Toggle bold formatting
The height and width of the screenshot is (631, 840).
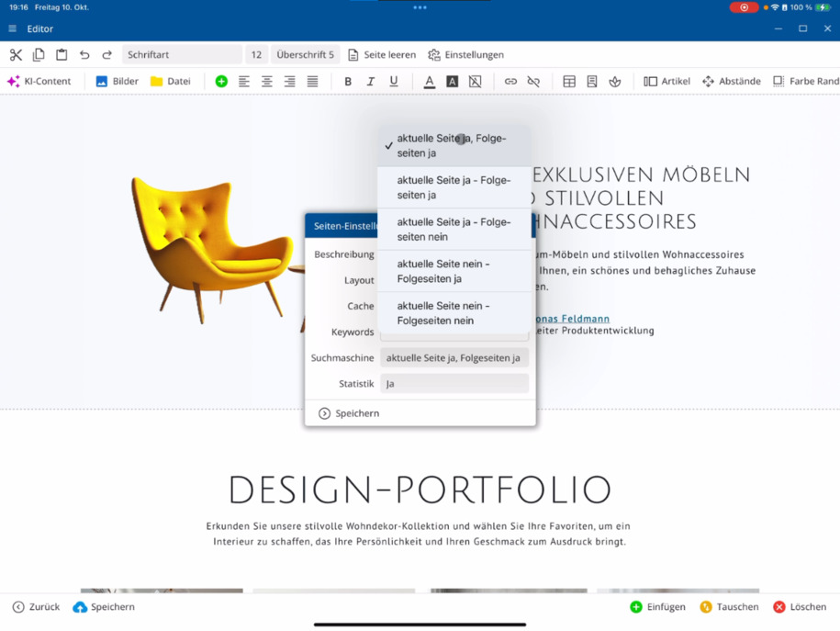click(x=348, y=81)
